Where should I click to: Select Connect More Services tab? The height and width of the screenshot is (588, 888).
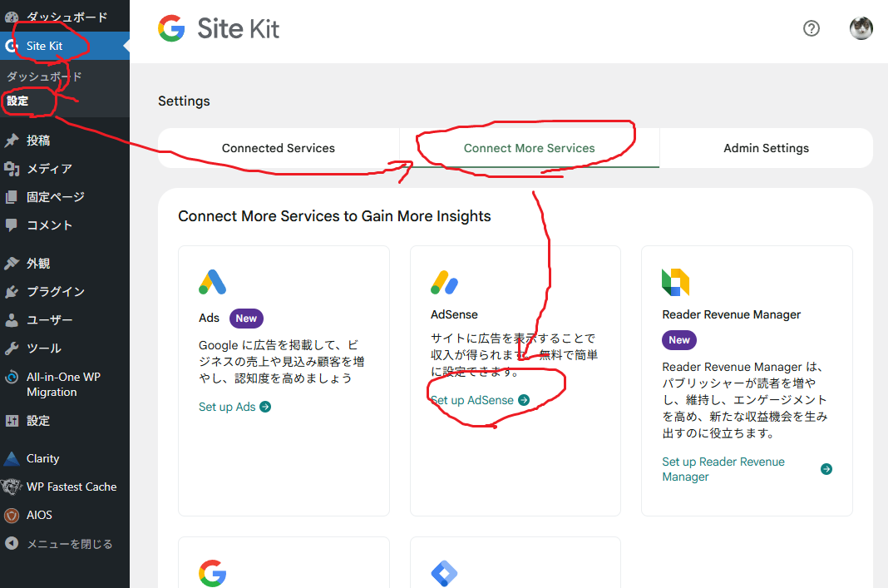tap(530, 148)
